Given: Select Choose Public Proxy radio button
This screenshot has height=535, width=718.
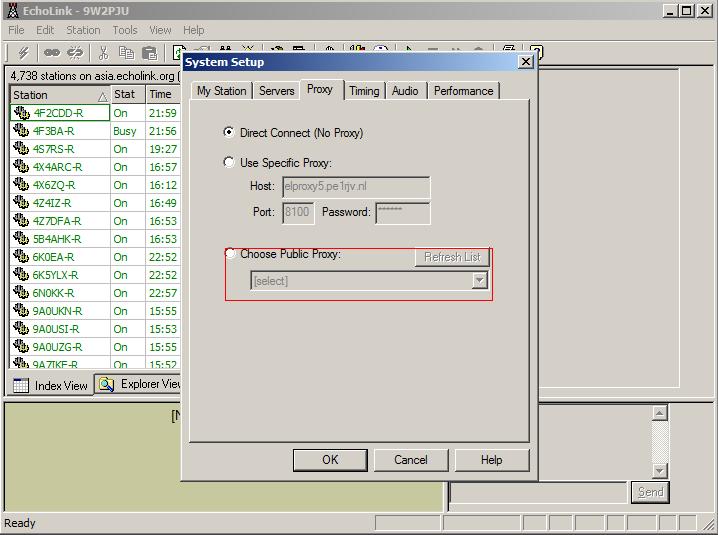Looking at the screenshot, I should click(230, 253).
